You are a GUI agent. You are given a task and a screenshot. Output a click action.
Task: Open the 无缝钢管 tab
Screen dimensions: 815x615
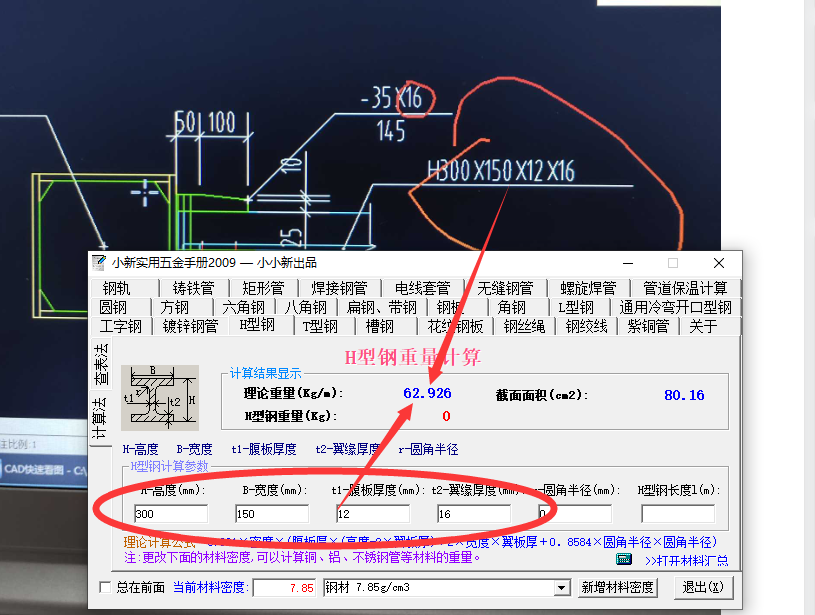click(505, 287)
